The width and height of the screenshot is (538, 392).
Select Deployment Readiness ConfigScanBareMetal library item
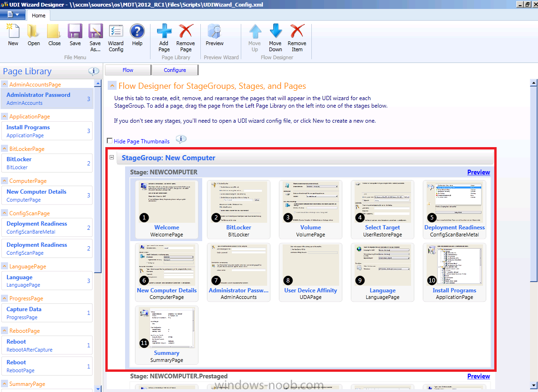(47, 227)
